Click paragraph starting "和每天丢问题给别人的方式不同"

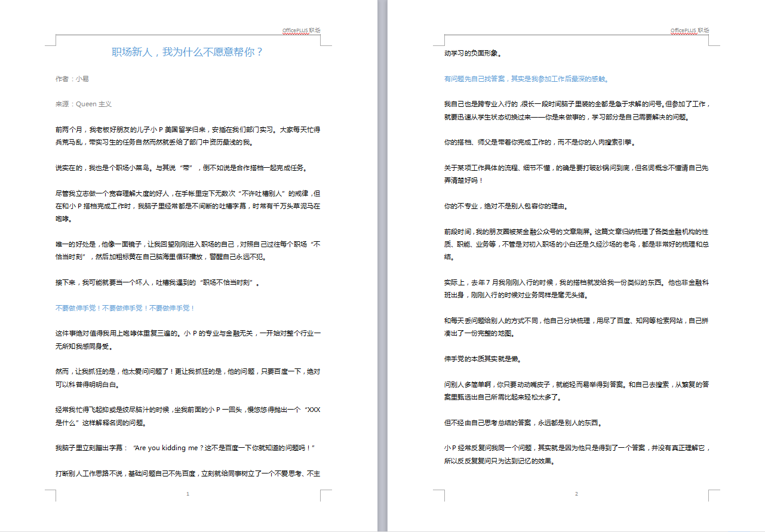(x=576, y=327)
